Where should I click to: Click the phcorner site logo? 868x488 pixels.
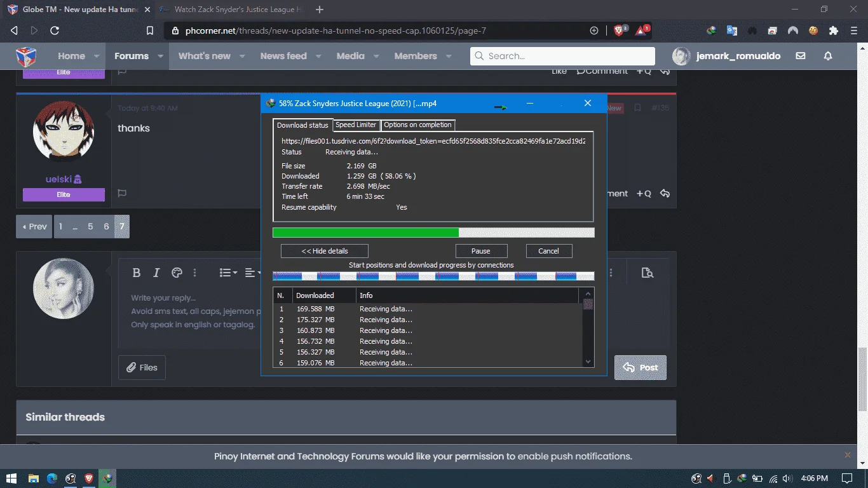[26, 57]
